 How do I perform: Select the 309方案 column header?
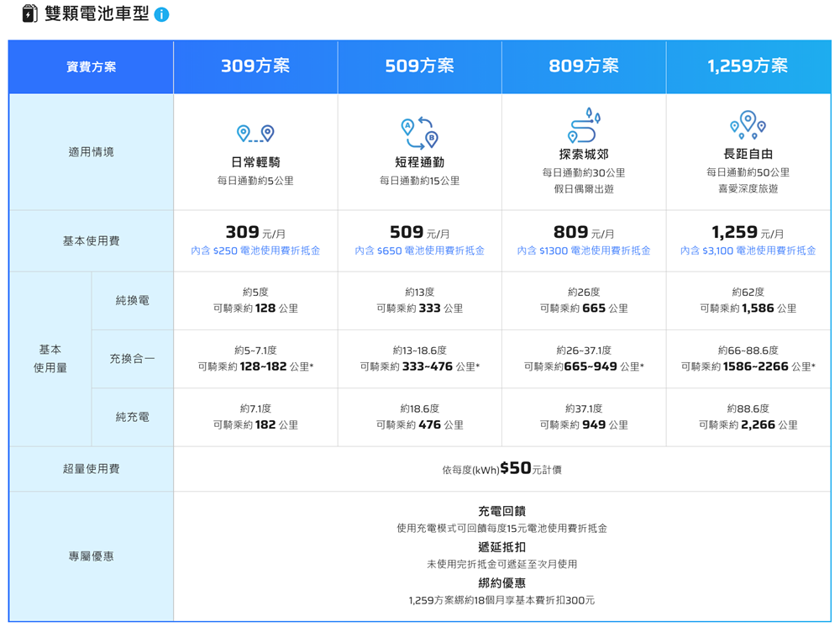click(255, 66)
